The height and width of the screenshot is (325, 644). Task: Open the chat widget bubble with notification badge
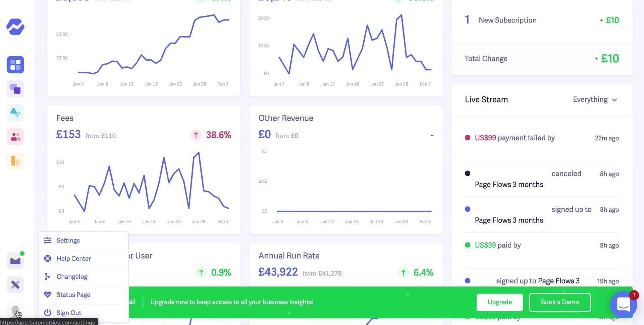tap(623, 305)
